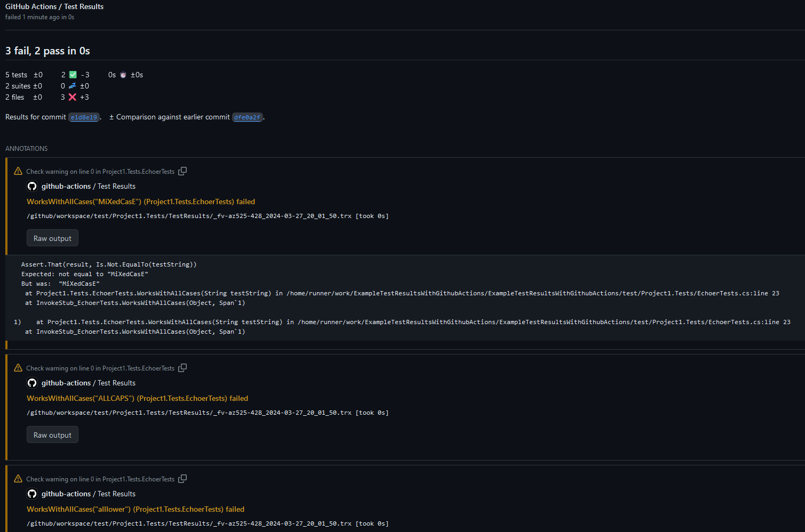Image resolution: width=805 pixels, height=532 pixels.
Task: Click github-actions / Test Results in the first annotation
Action: click(88, 186)
